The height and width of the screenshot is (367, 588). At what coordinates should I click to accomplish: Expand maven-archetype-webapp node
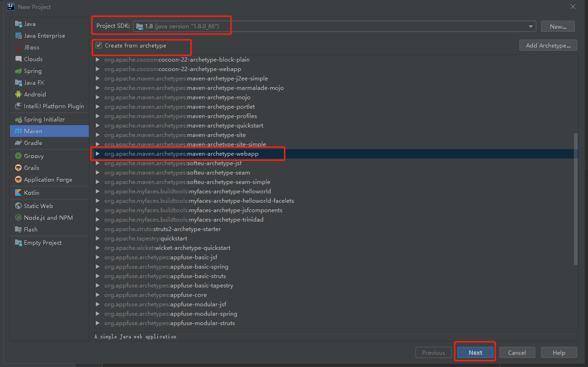(98, 154)
